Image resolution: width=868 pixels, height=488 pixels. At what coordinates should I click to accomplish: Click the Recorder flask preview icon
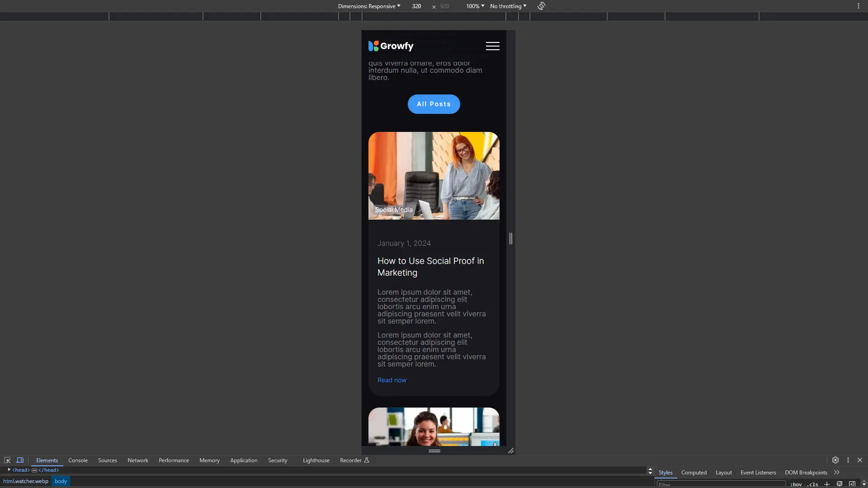[367, 460]
